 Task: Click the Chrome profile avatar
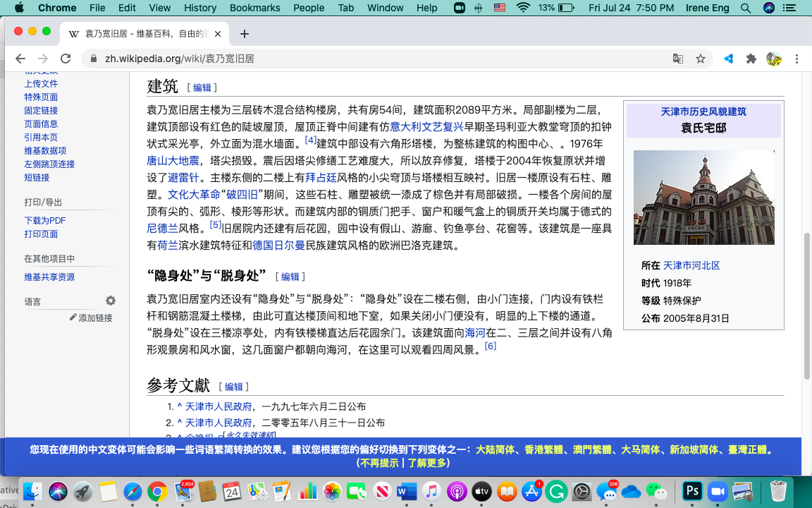pos(773,59)
